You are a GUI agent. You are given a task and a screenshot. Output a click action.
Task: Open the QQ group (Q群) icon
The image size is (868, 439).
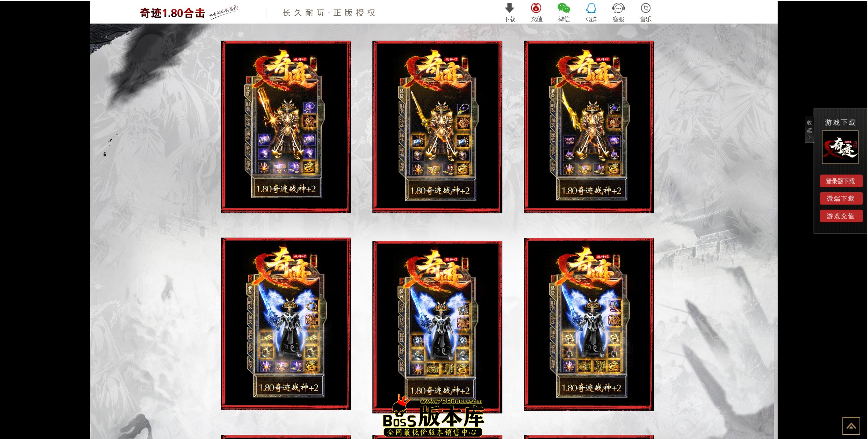tap(591, 8)
